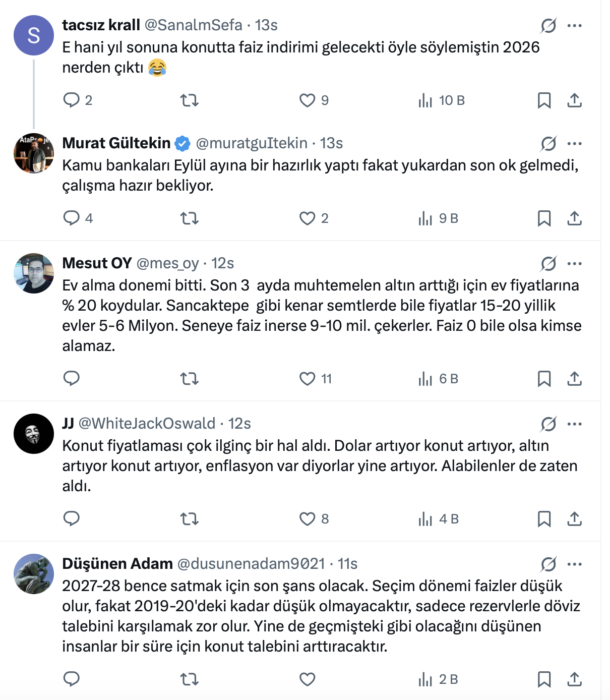Image resolution: width=610 pixels, height=700 pixels.
Task: Open Murat Gültekin's profile name link
Action: click(116, 143)
